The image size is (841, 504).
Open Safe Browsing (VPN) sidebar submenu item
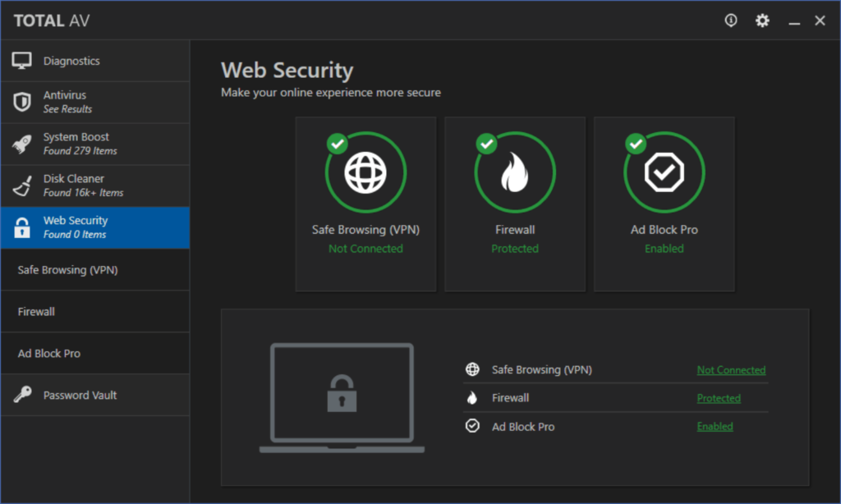click(95, 270)
